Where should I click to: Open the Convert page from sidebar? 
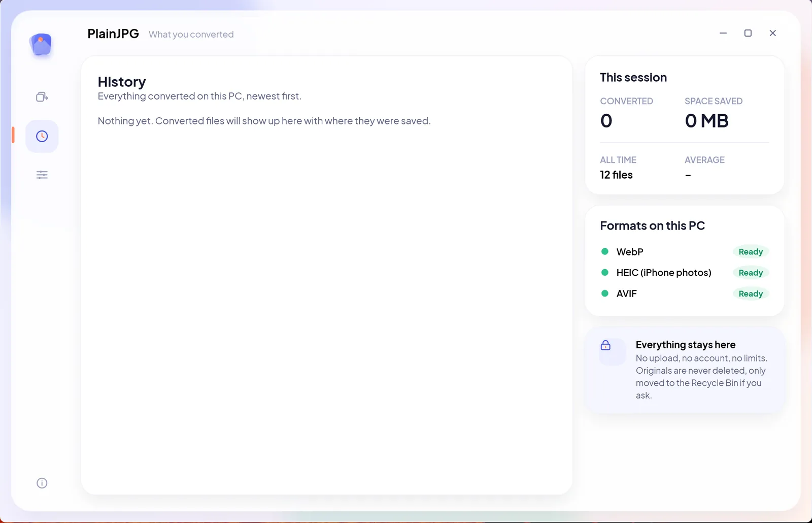(x=42, y=97)
